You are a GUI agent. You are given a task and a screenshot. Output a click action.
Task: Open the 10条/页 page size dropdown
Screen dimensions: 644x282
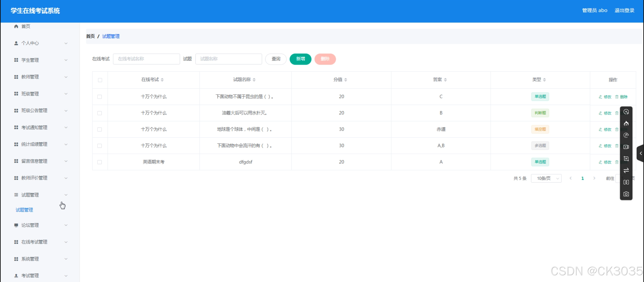[546, 178]
